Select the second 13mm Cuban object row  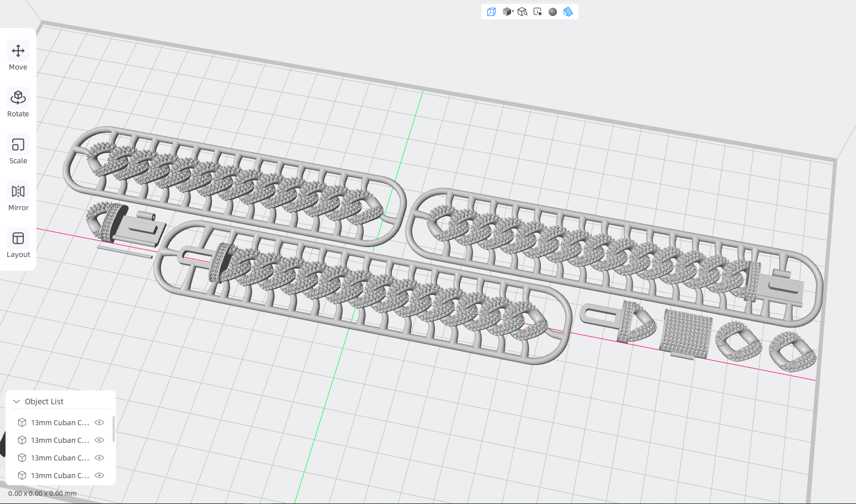click(61, 440)
